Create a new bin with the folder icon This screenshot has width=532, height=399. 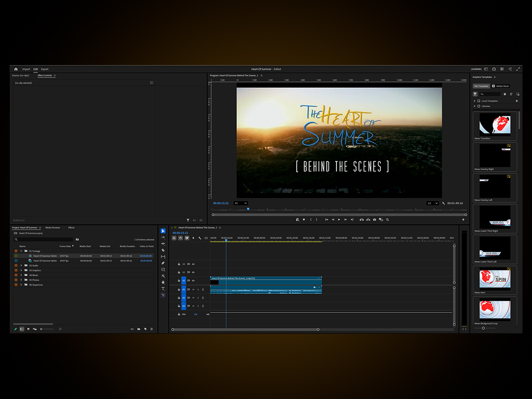click(139, 329)
